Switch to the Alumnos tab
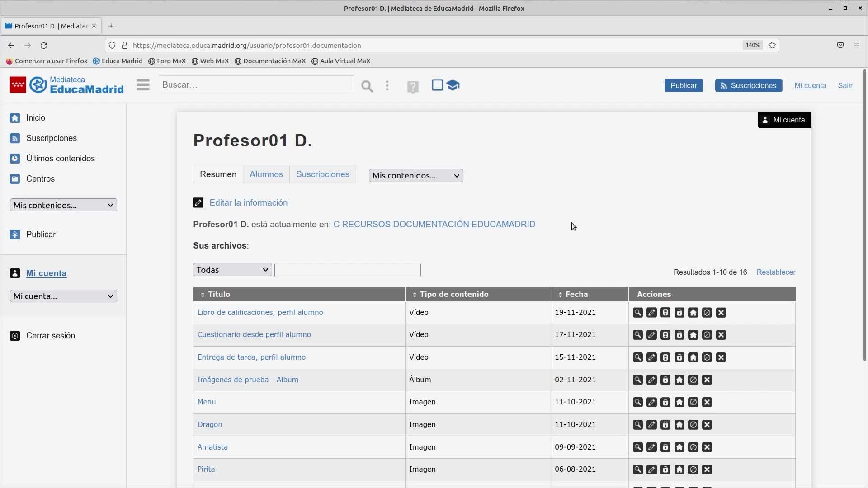The width and height of the screenshot is (868, 488). (266, 174)
